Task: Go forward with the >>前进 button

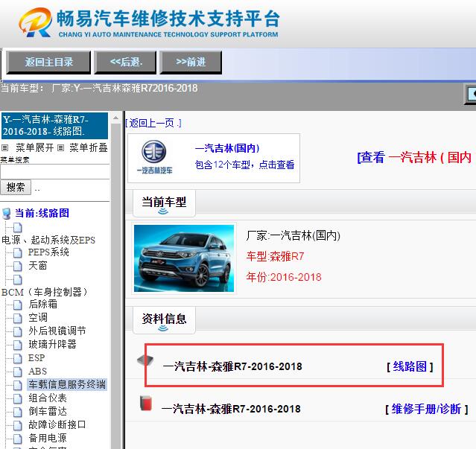Action: 191,63
